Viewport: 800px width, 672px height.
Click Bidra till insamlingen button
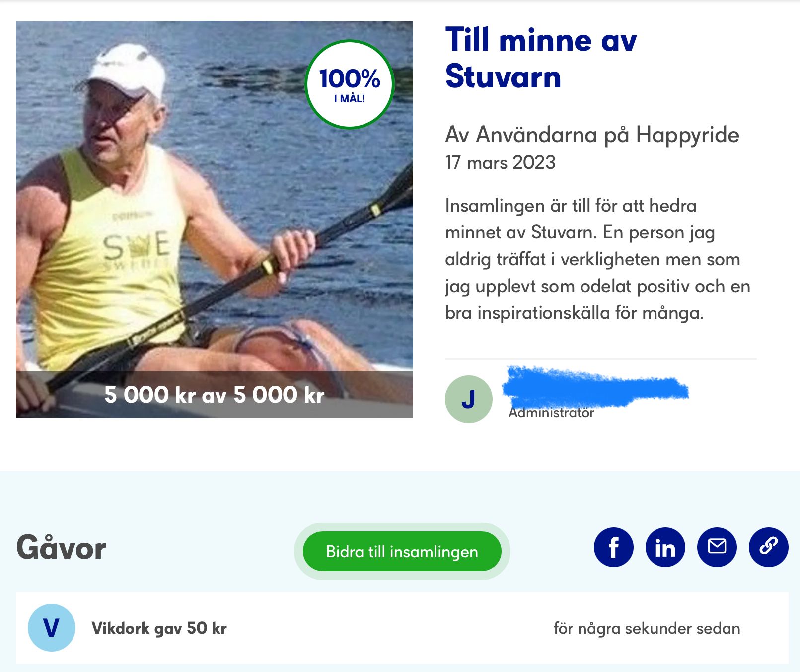click(402, 551)
